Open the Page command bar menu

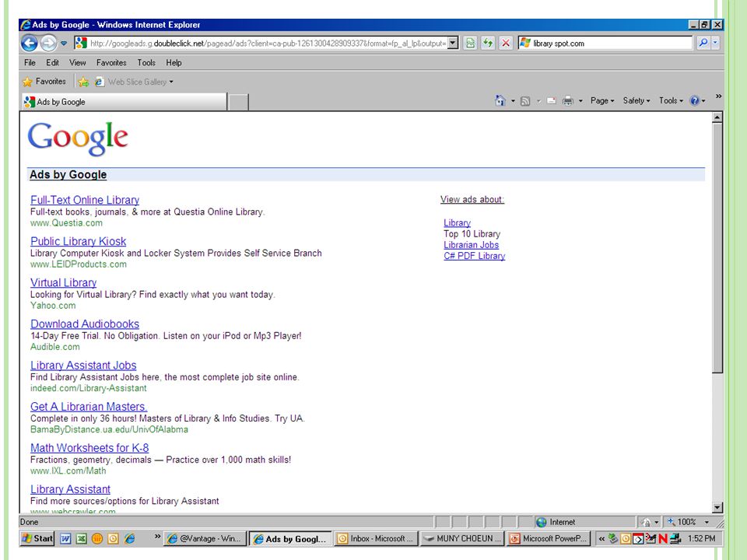point(602,100)
